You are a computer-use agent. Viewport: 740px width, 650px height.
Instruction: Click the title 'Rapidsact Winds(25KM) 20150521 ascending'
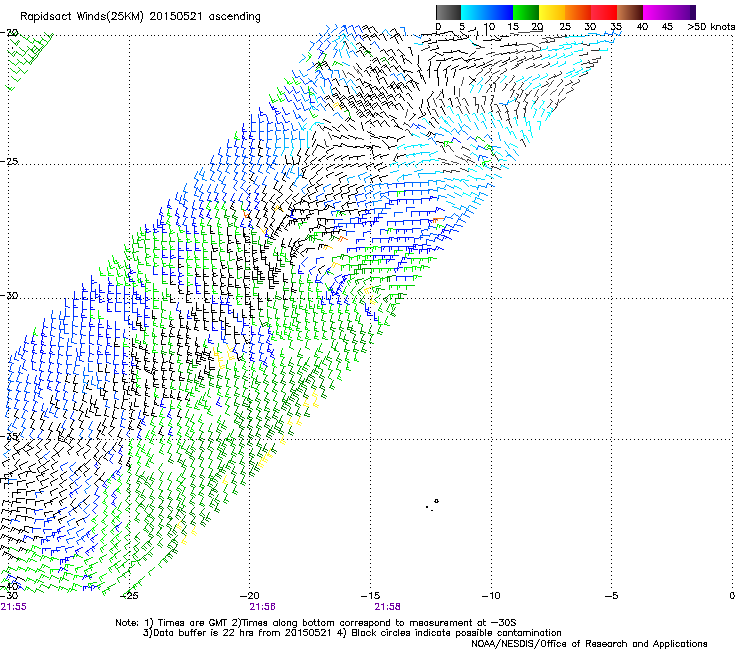coord(140,17)
